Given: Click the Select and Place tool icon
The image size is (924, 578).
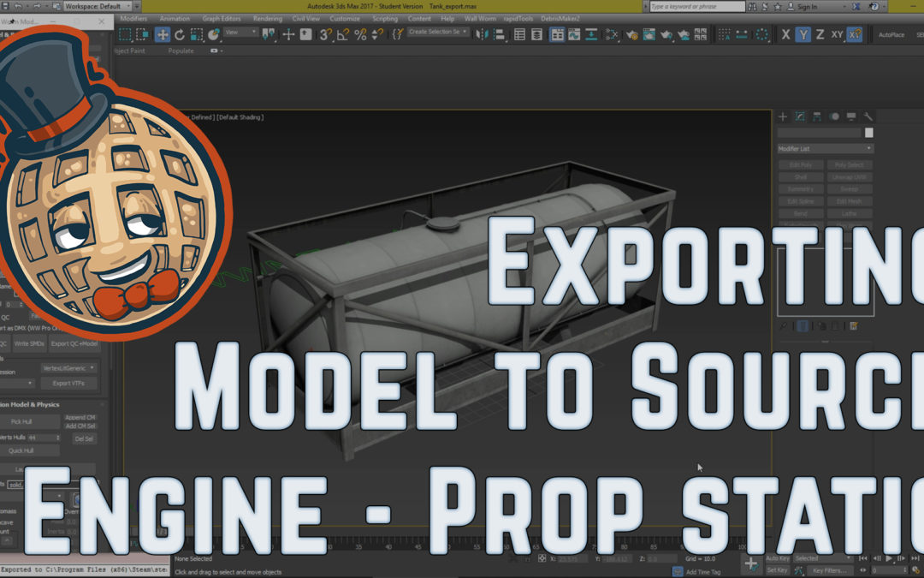Looking at the screenshot, I should [213, 35].
